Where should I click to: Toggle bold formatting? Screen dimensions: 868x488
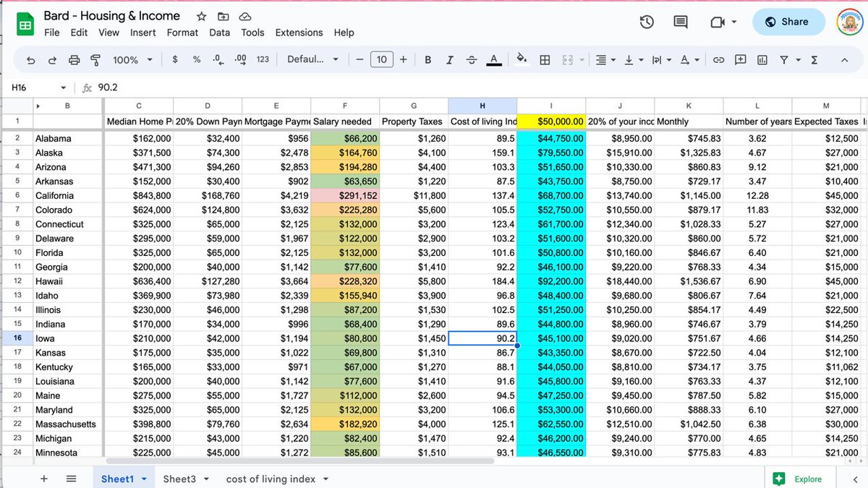point(427,59)
